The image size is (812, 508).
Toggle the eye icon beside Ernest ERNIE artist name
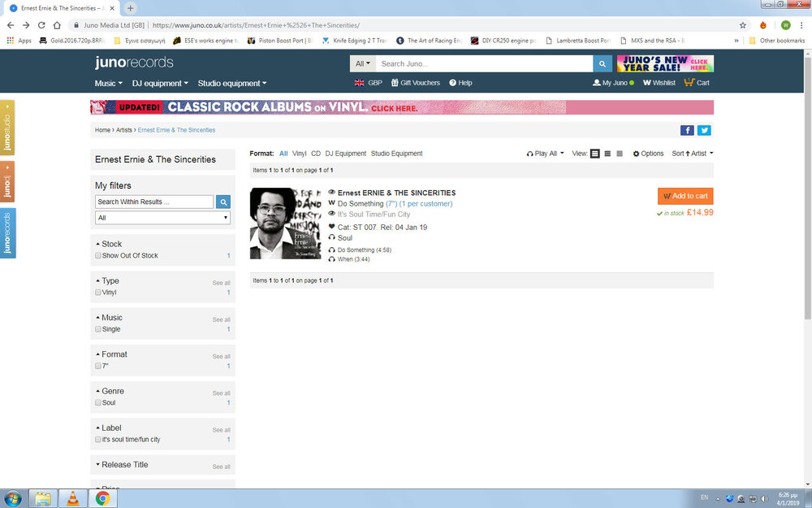pyautogui.click(x=332, y=193)
